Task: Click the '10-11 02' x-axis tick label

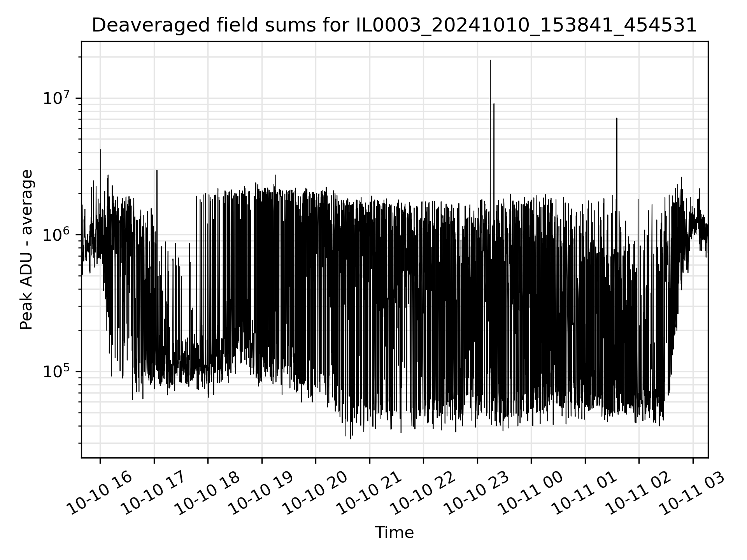Action: tap(638, 494)
